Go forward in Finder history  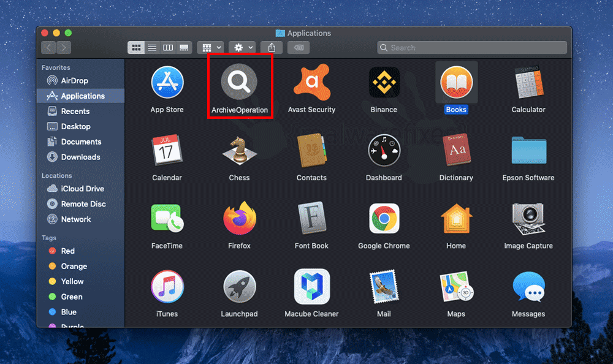pos(64,48)
